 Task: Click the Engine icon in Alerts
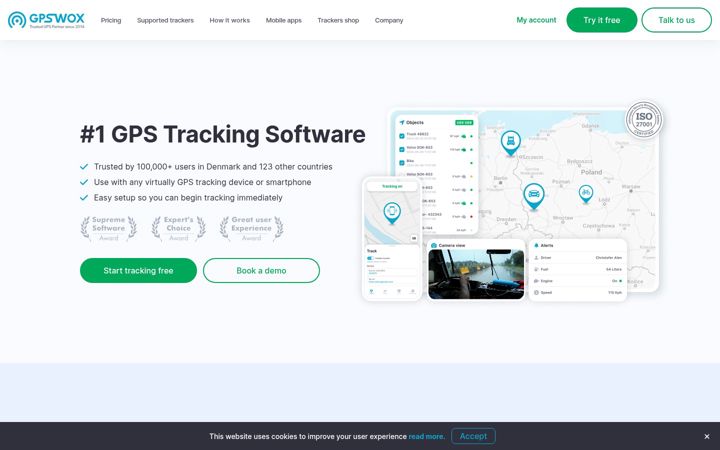536,281
